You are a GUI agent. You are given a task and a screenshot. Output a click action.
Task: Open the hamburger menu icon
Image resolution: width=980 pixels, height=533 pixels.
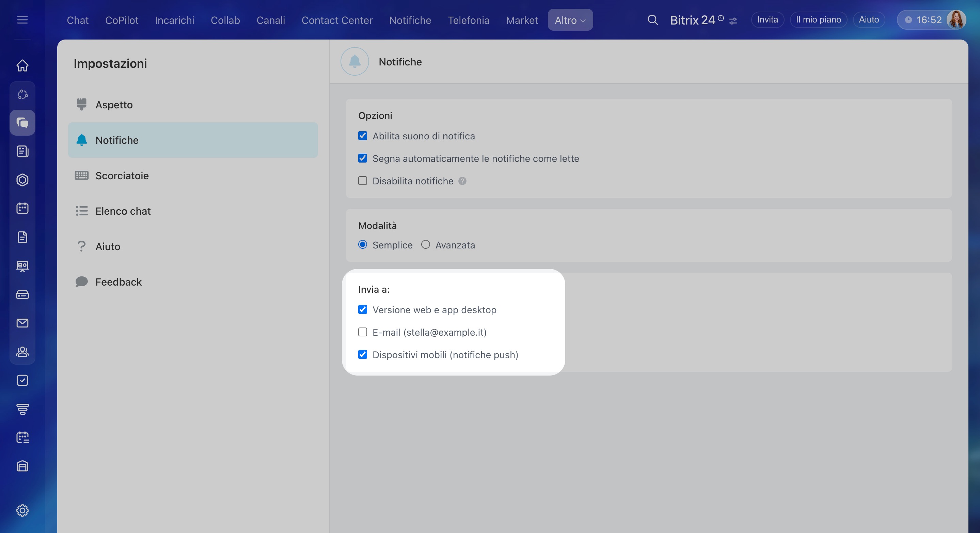click(x=22, y=20)
